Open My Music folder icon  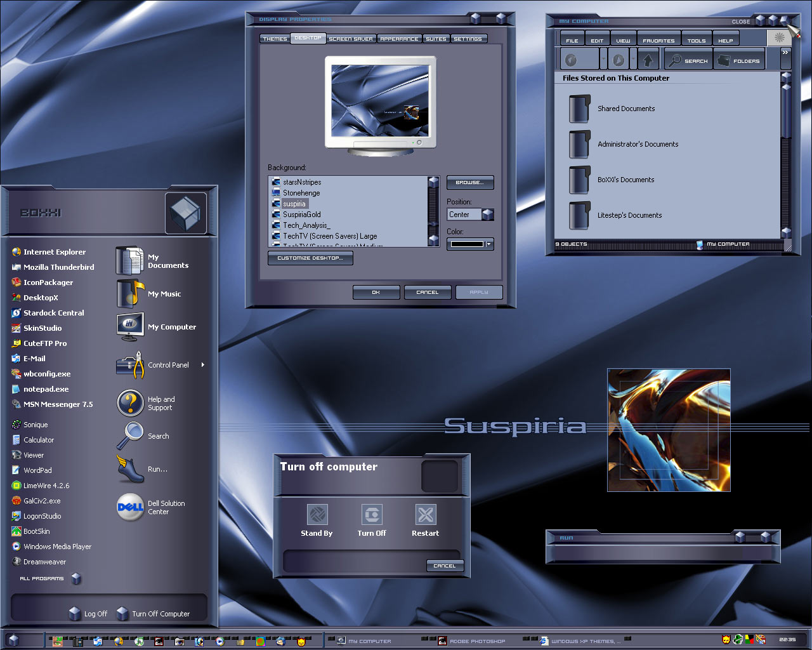[x=131, y=294]
